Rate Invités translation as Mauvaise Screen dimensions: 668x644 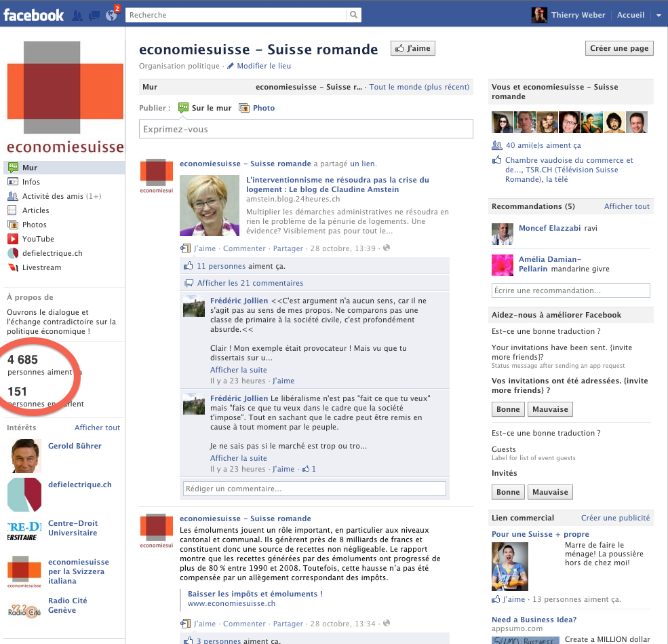click(550, 492)
